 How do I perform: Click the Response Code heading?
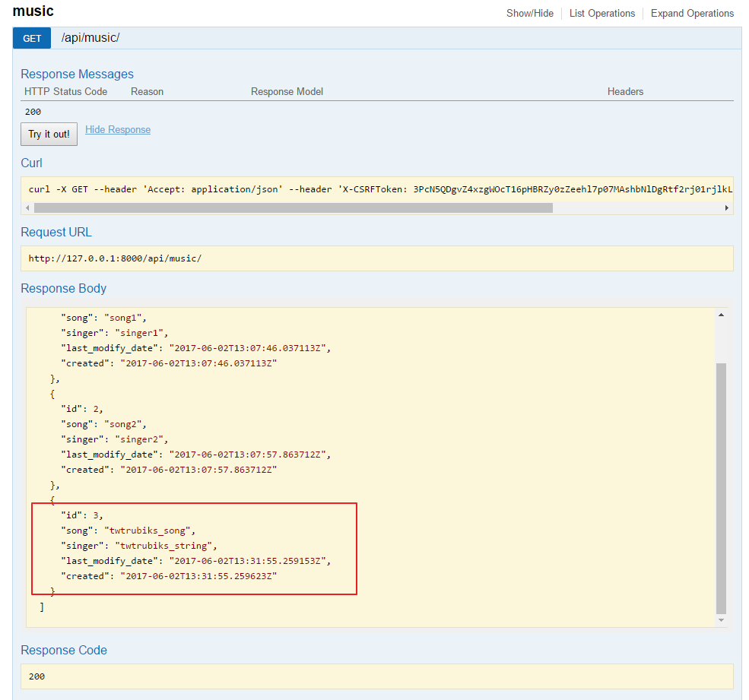pyautogui.click(x=64, y=650)
